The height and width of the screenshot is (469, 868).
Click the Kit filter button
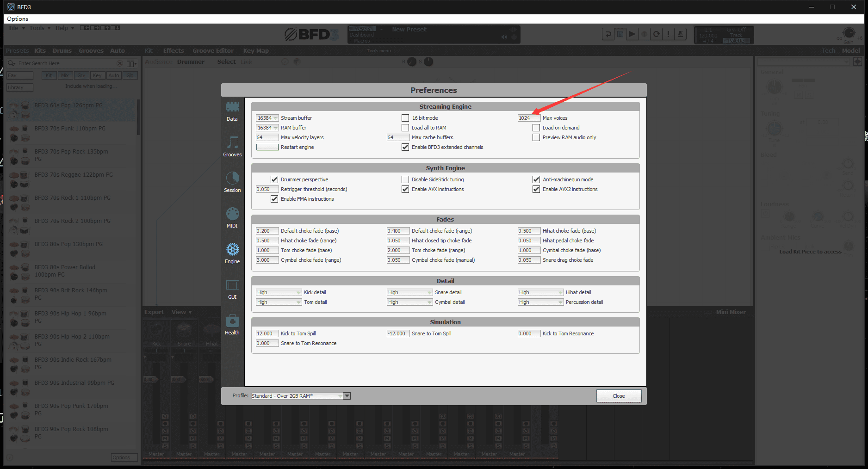(x=49, y=75)
